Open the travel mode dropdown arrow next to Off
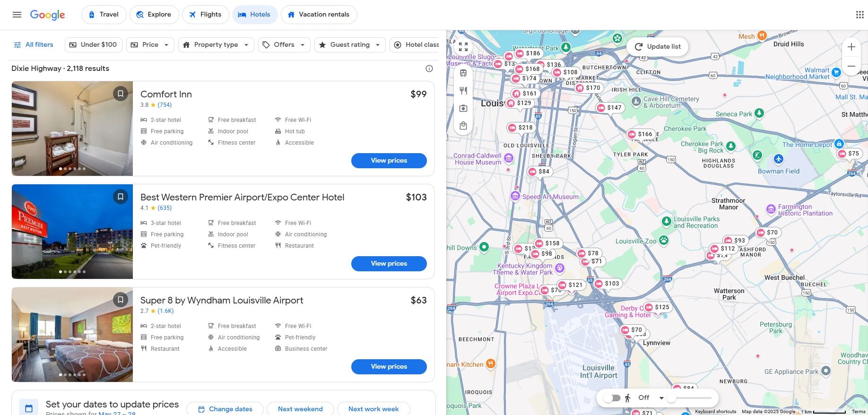 pyautogui.click(x=661, y=398)
